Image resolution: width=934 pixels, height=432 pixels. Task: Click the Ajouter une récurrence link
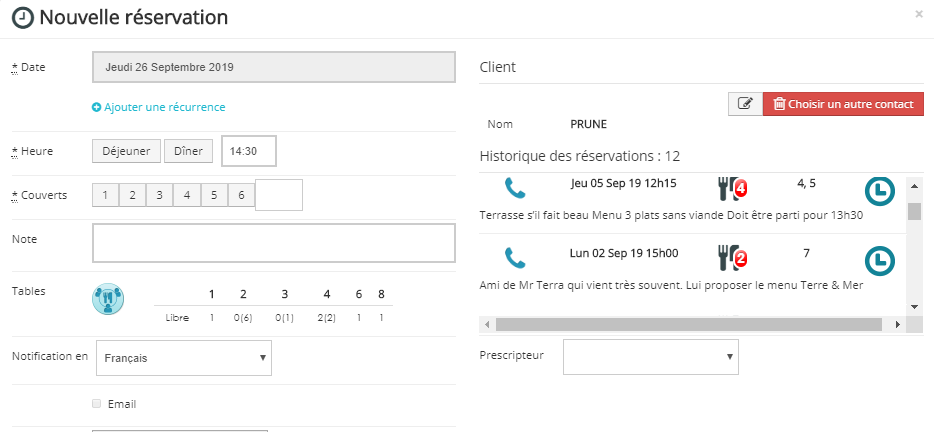click(x=164, y=107)
